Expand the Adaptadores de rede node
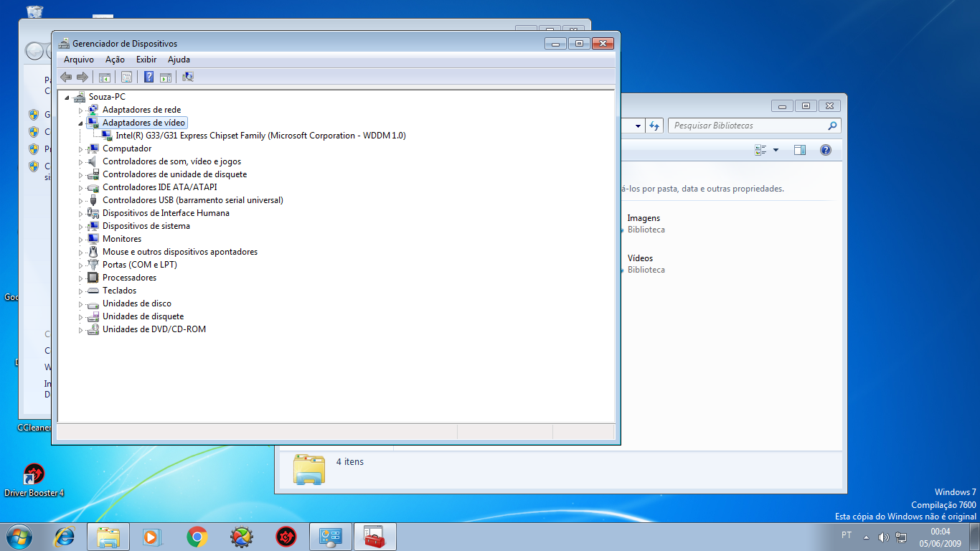980x551 pixels. coord(80,110)
